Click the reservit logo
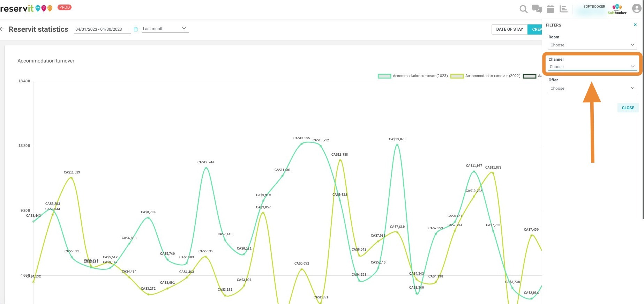The height and width of the screenshot is (304, 644). [27, 8]
